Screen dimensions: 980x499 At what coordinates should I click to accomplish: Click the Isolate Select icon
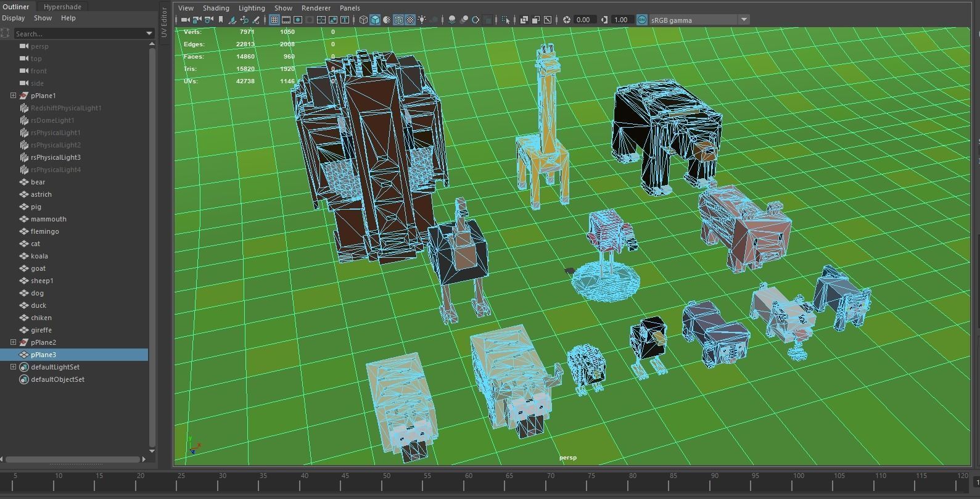click(506, 20)
